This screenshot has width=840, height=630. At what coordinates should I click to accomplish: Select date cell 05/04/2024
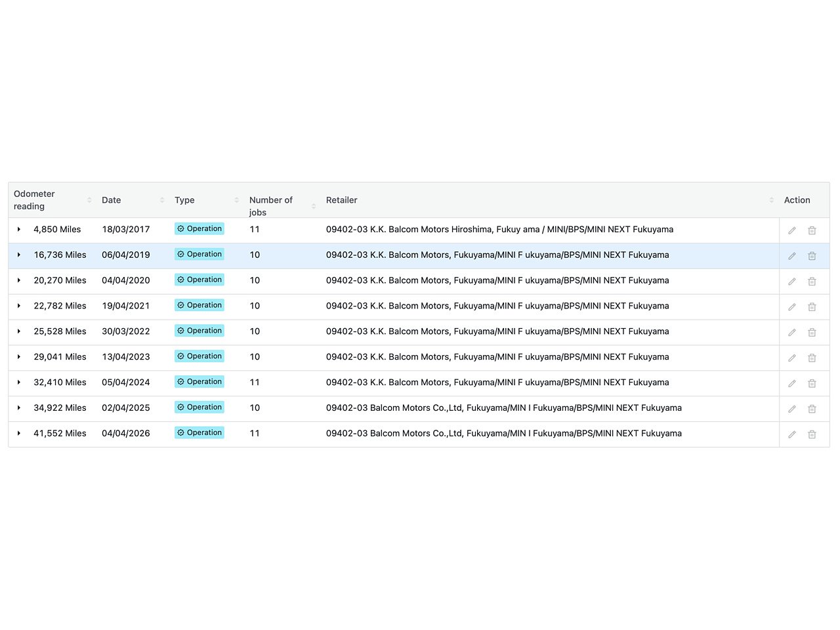click(x=126, y=382)
